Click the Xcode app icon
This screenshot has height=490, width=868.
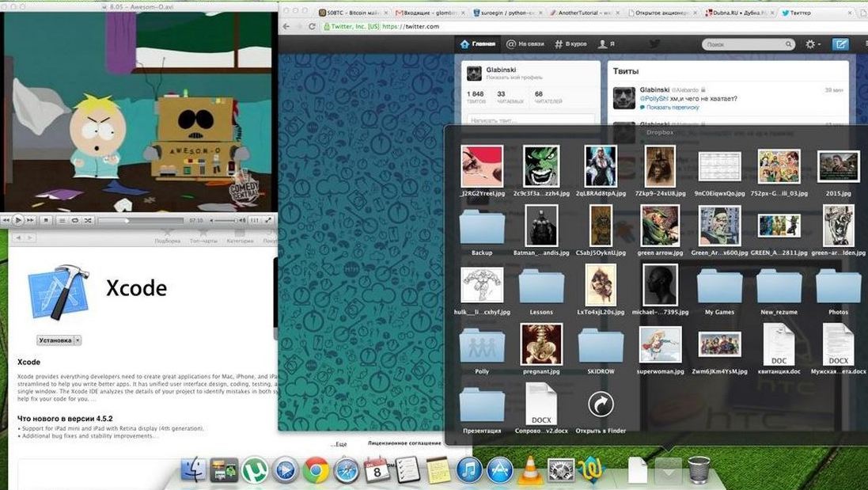(x=59, y=291)
